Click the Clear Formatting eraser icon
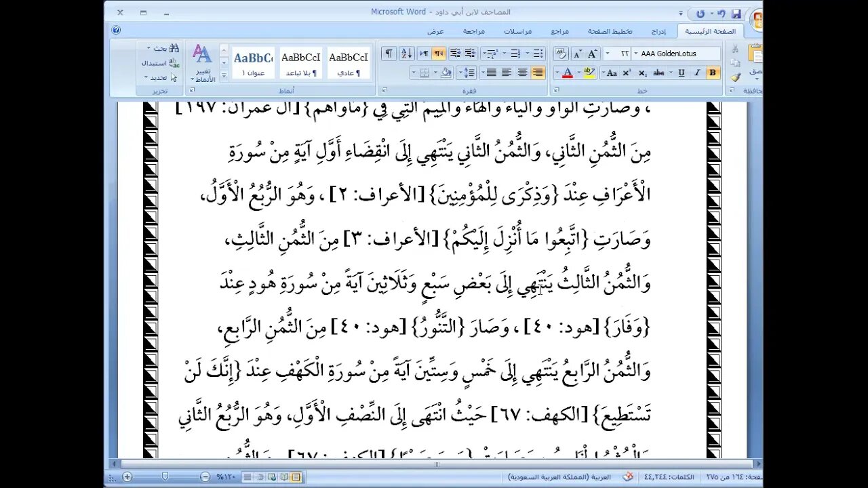 pos(561,54)
